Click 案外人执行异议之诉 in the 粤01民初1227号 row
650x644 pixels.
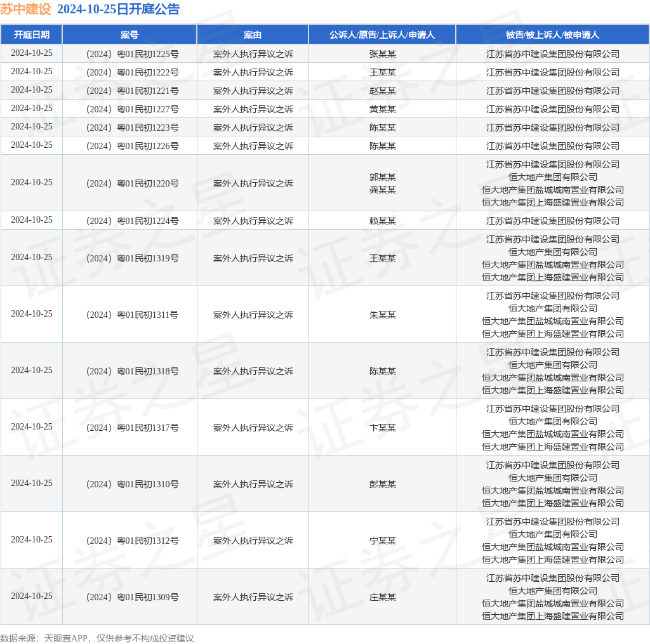point(253,109)
